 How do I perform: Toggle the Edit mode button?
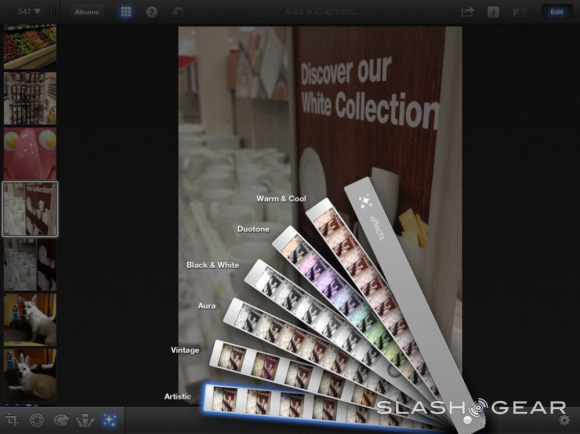[557, 12]
